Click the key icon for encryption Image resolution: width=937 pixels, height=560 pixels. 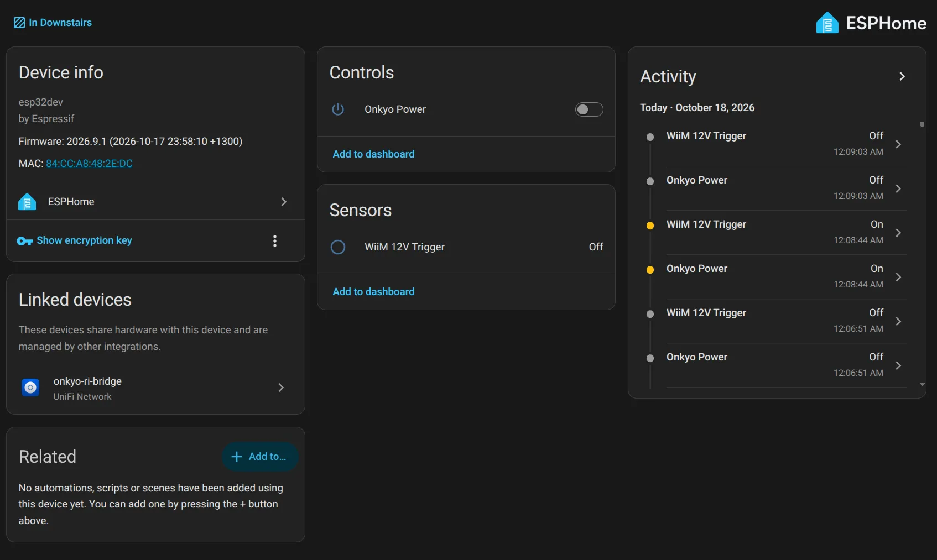point(25,241)
